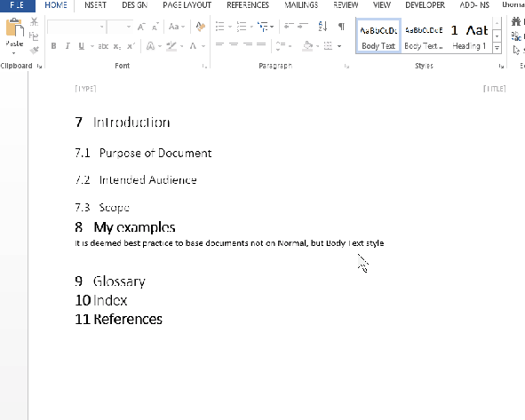The image size is (525, 420).
Task: Open the paragraph Shading color button
Action: pos(307,46)
